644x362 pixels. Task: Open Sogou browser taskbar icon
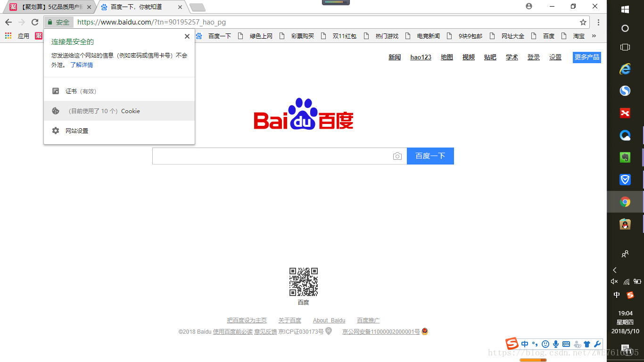pos(625,90)
